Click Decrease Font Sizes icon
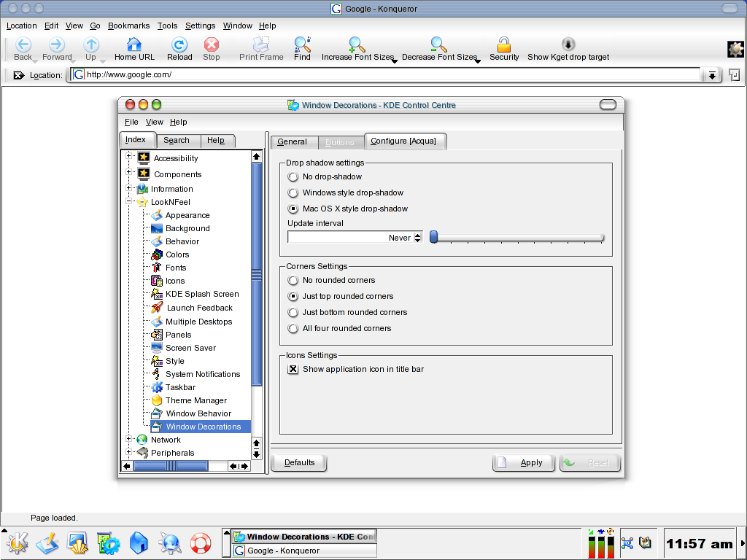Viewport: 747px width, 560px height. coord(438,44)
